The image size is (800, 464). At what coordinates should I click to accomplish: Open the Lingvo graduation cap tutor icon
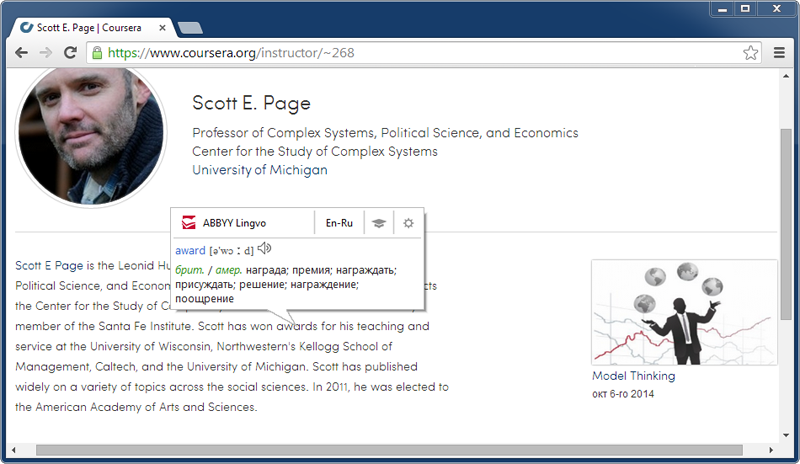(x=379, y=223)
